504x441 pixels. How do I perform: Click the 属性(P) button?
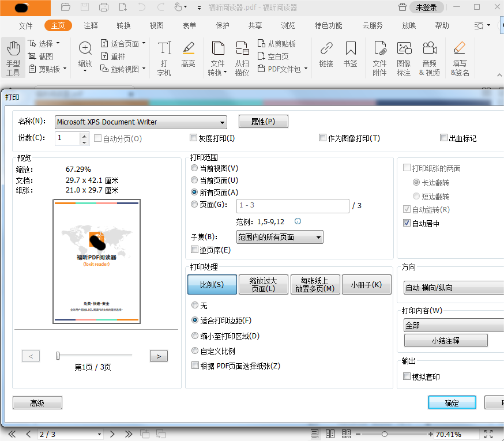click(263, 121)
